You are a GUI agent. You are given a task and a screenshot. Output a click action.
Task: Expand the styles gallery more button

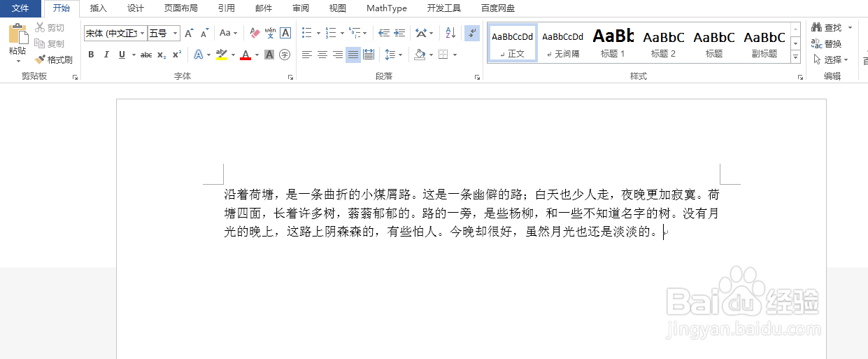(795, 57)
